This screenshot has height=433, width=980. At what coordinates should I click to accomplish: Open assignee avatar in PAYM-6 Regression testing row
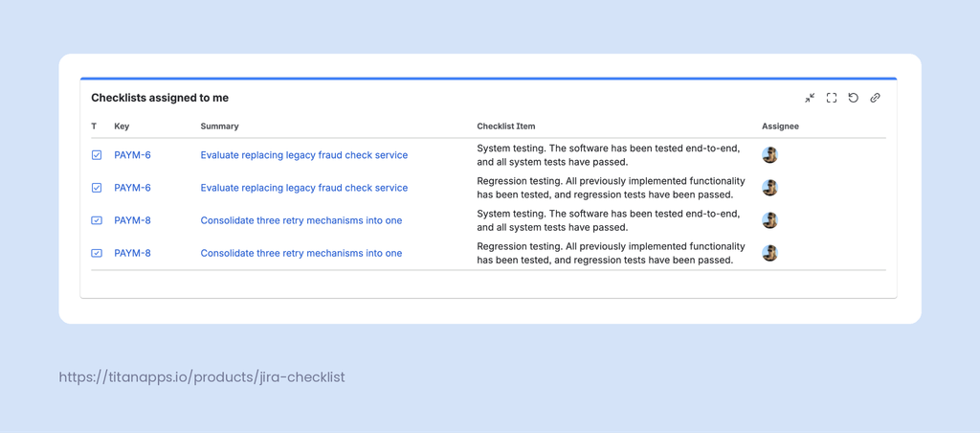click(x=770, y=188)
